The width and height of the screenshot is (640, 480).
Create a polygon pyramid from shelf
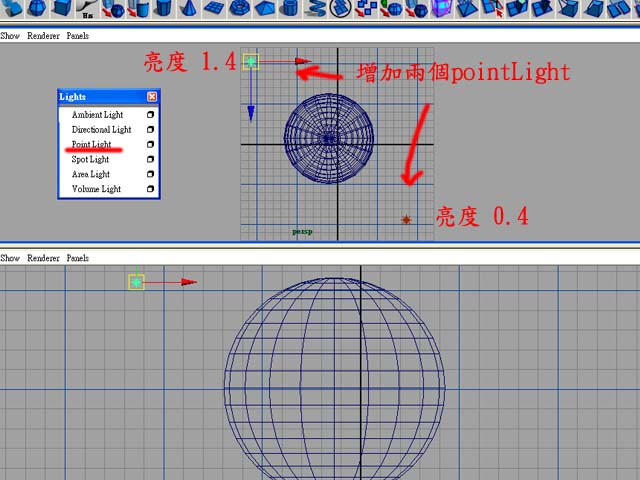[264, 8]
